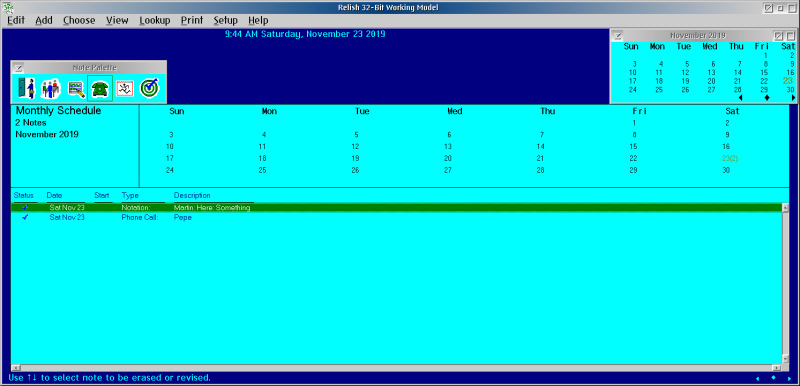Select the 'Martin: Here: Something' note description
The height and width of the screenshot is (386, 800).
212,208
